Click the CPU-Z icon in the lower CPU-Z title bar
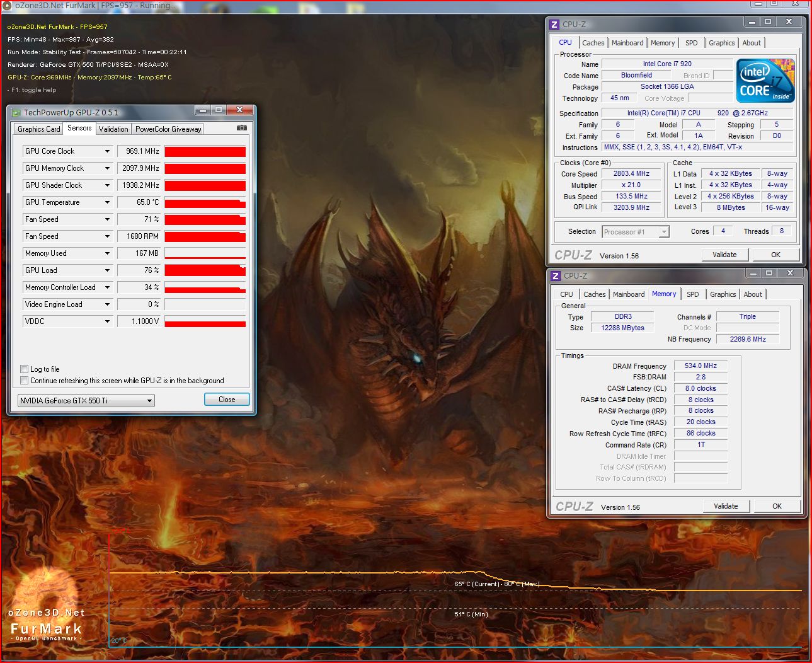This screenshot has height=663, width=812. [x=556, y=276]
